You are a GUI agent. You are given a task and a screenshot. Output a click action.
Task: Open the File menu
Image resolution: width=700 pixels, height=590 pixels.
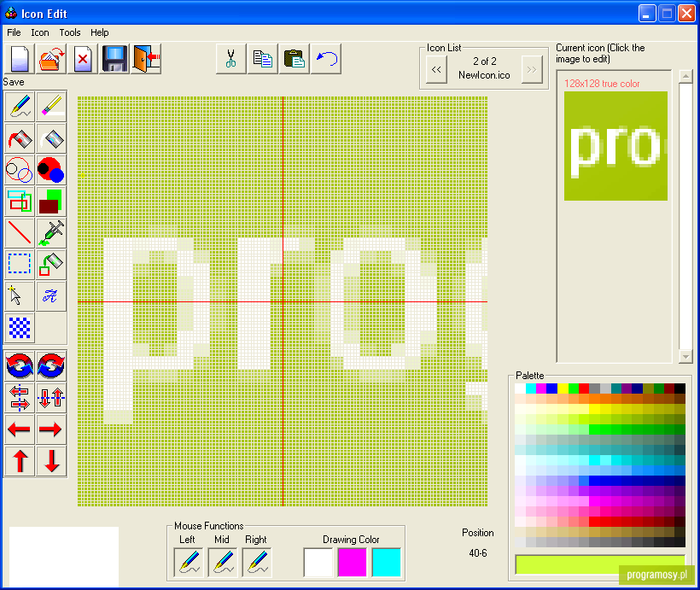coord(14,32)
